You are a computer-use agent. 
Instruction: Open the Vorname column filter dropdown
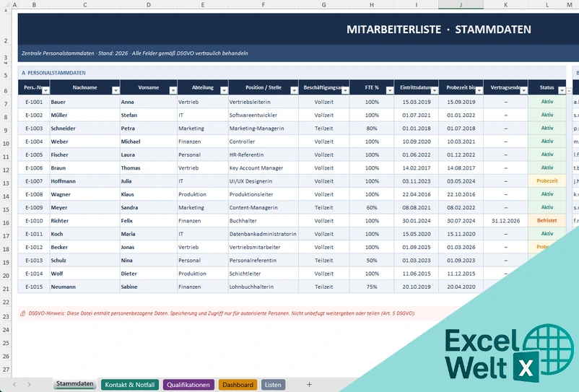click(173, 91)
